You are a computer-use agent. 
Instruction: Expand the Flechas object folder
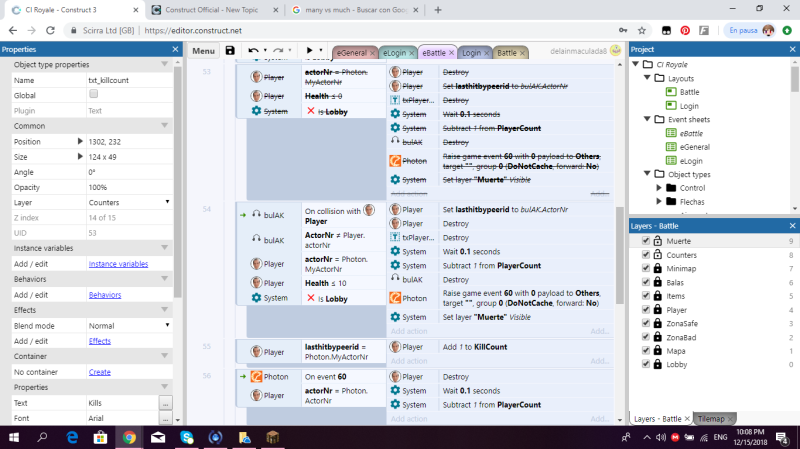pos(659,202)
